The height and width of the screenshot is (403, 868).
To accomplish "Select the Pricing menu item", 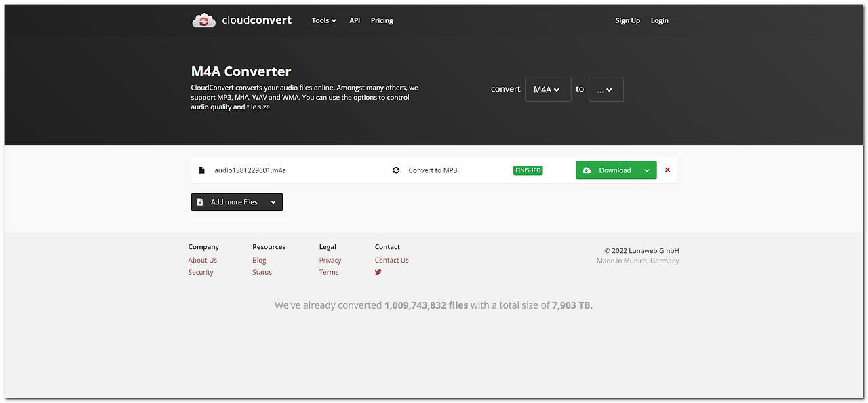I will click(x=382, y=20).
